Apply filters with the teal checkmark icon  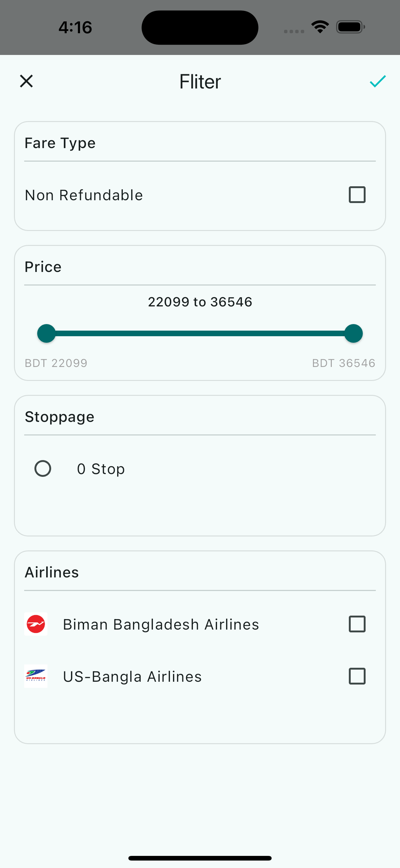(x=377, y=81)
